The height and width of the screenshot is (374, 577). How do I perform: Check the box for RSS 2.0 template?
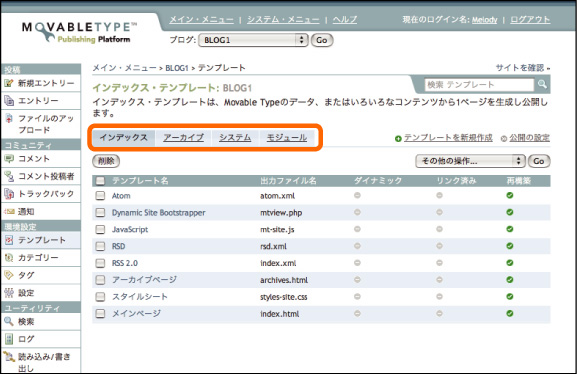[100, 263]
